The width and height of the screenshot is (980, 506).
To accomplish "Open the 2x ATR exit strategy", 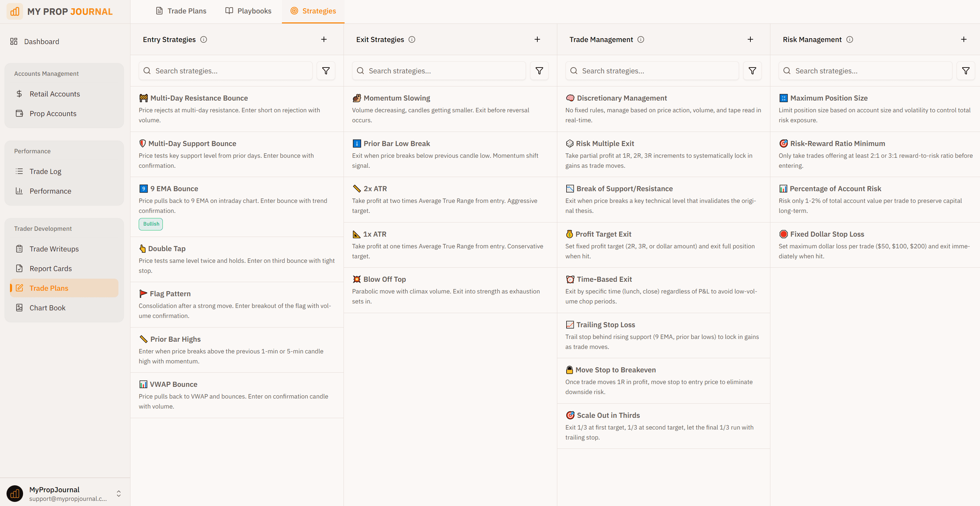I will tap(451, 199).
